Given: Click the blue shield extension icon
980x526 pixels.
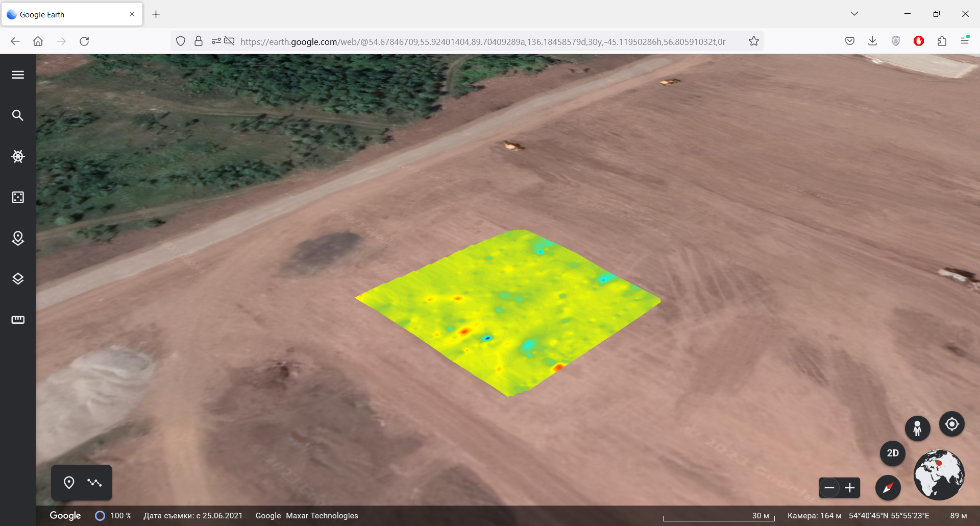Looking at the screenshot, I should 896,41.
